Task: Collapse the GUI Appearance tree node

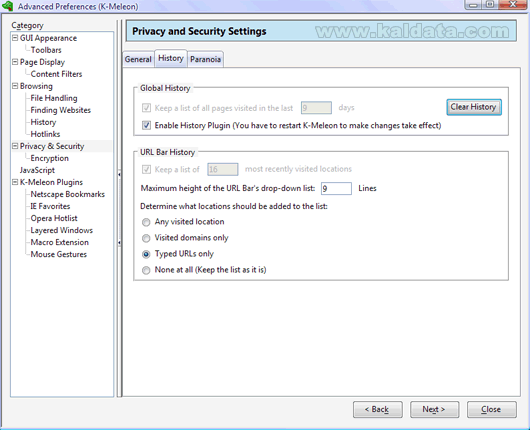Action: [x=15, y=38]
